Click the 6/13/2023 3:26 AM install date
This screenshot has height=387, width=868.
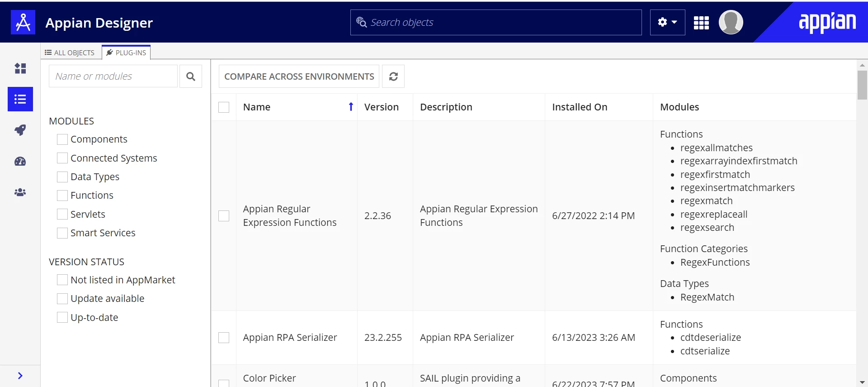click(x=594, y=338)
